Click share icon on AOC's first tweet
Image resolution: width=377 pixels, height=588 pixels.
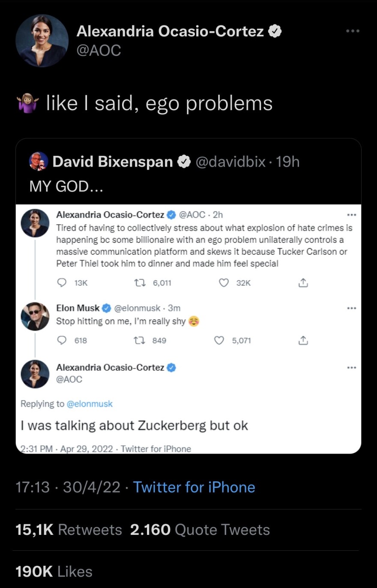(302, 283)
